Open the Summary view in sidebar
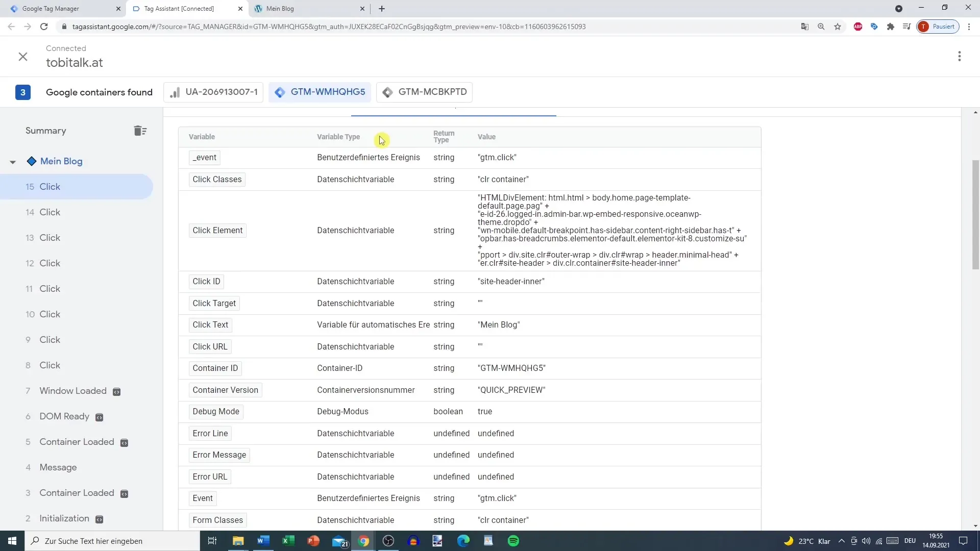The width and height of the screenshot is (980, 551). pos(46,131)
